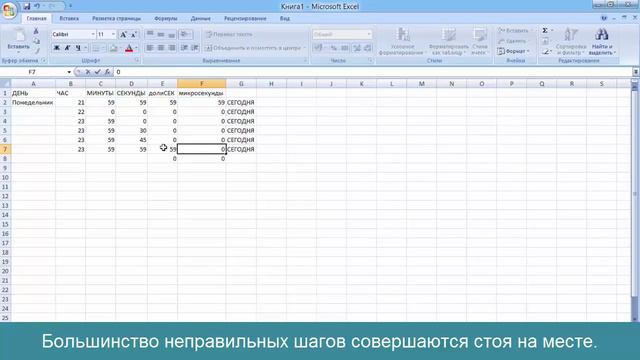Apply cell borders button
Image resolution: width=640 pixels, height=360 pixels.
[x=96, y=48]
